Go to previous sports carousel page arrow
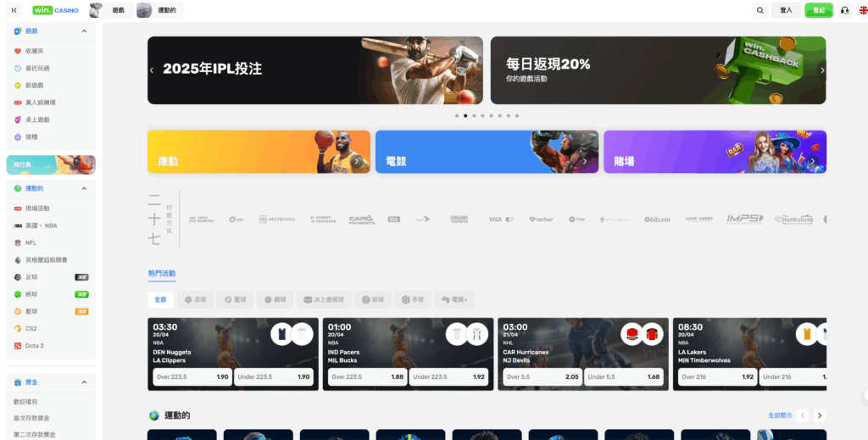Screen dimensions: 868x440 pyautogui.click(x=803, y=415)
